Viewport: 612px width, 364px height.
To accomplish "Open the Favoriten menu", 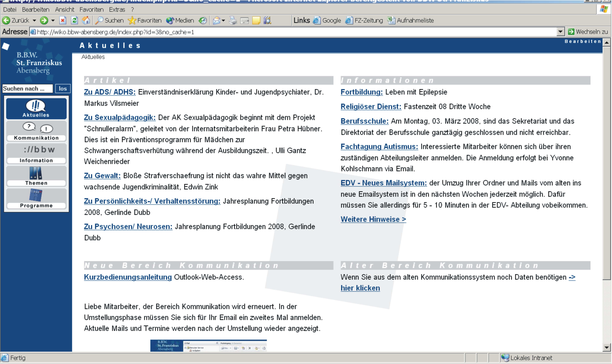I will point(92,10).
